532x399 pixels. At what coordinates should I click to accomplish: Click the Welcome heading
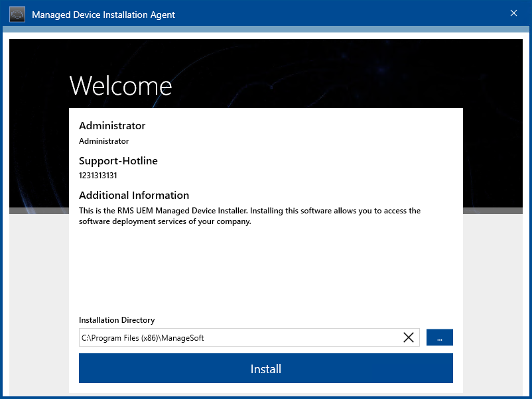click(120, 86)
